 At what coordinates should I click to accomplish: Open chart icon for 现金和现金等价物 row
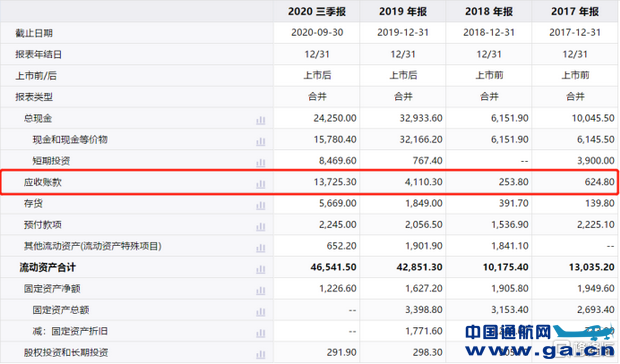[x=261, y=140]
